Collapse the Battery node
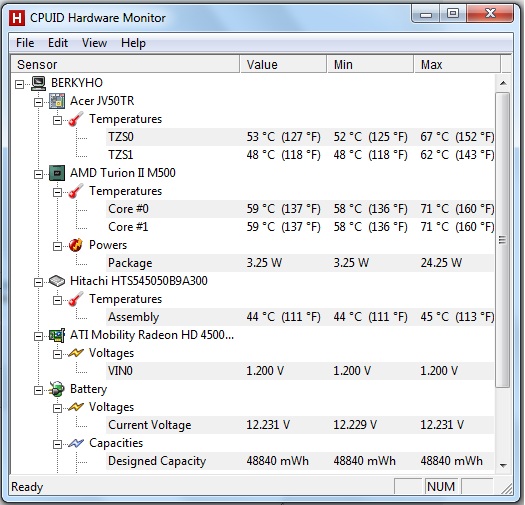The image size is (525, 505). pyautogui.click(x=39, y=390)
